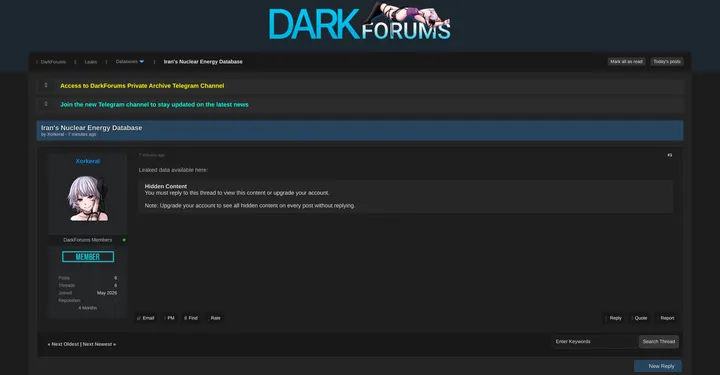Go to DarkForums breadcrumb home

pos(53,62)
